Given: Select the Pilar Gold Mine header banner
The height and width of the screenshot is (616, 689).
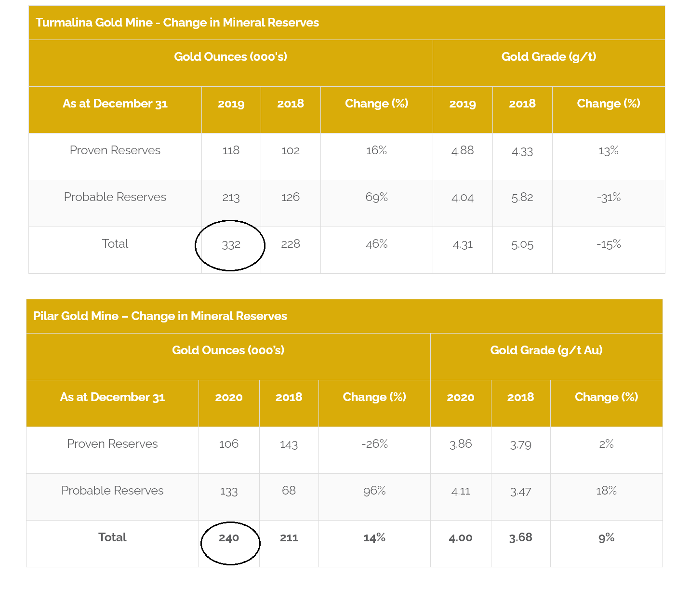Looking at the screenshot, I should pyautogui.click(x=160, y=316).
